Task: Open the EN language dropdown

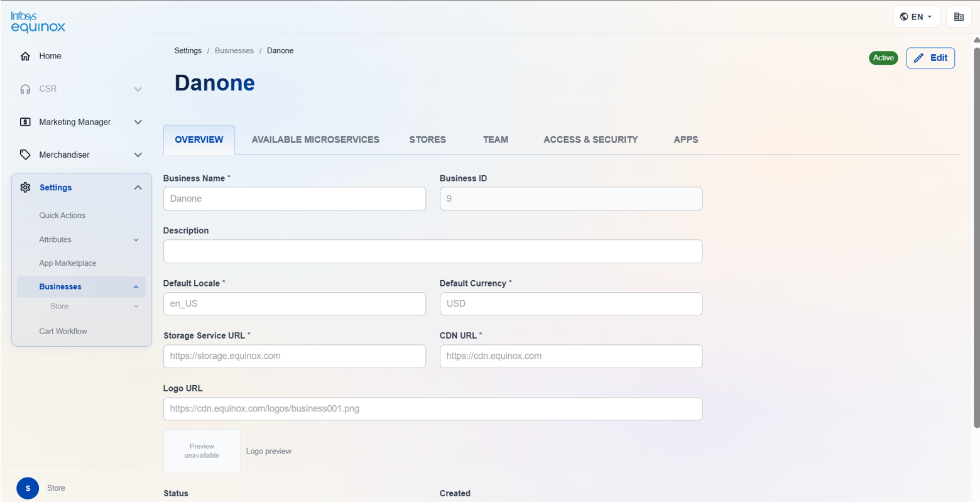Action: (x=917, y=17)
